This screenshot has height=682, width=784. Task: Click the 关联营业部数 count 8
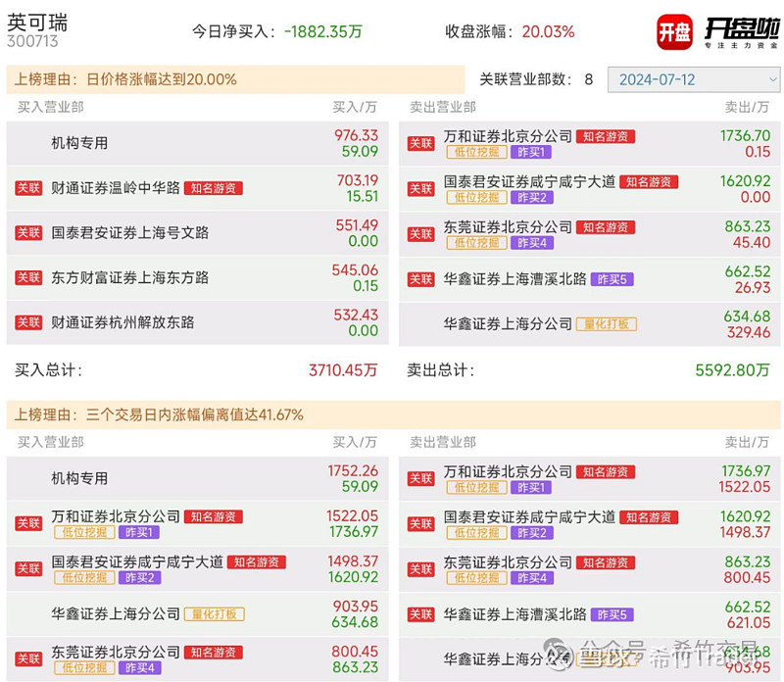click(589, 79)
